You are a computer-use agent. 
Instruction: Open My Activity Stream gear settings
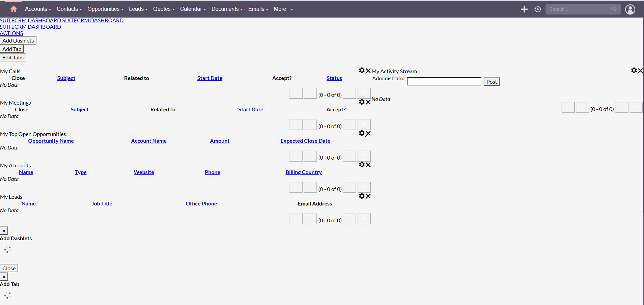tap(634, 71)
